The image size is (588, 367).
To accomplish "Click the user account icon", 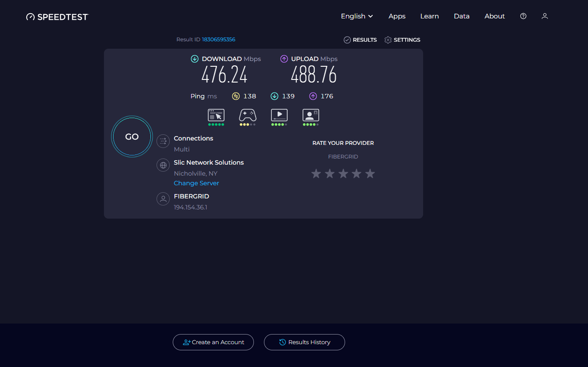I will (x=545, y=16).
